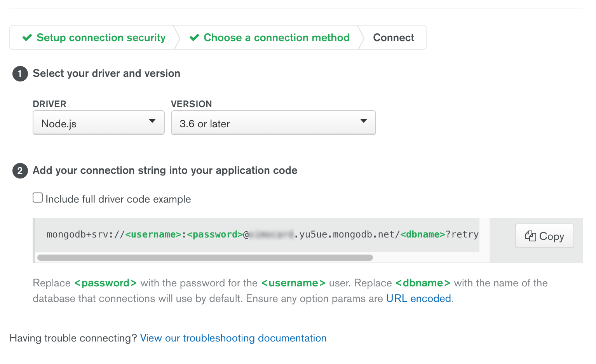Screen dimensions: 596x364
Task: Click the username placeholder in connection string
Action: click(153, 234)
